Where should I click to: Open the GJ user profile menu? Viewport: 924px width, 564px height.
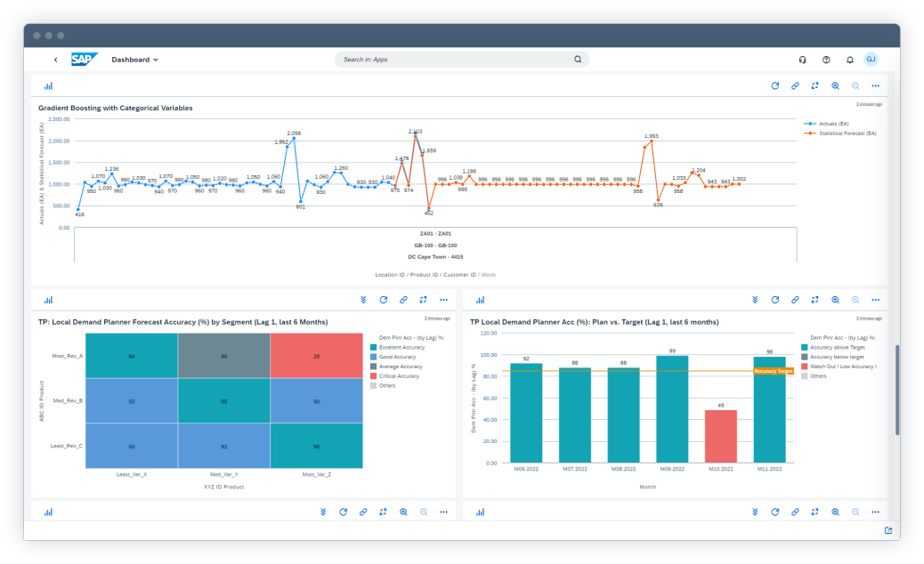(x=871, y=60)
